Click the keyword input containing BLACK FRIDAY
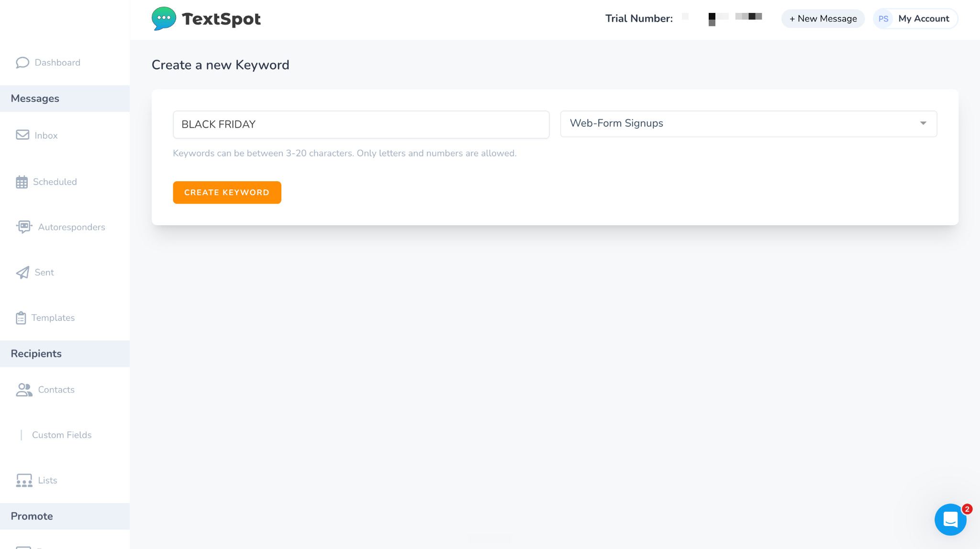The image size is (980, 549). coord(361,124)
